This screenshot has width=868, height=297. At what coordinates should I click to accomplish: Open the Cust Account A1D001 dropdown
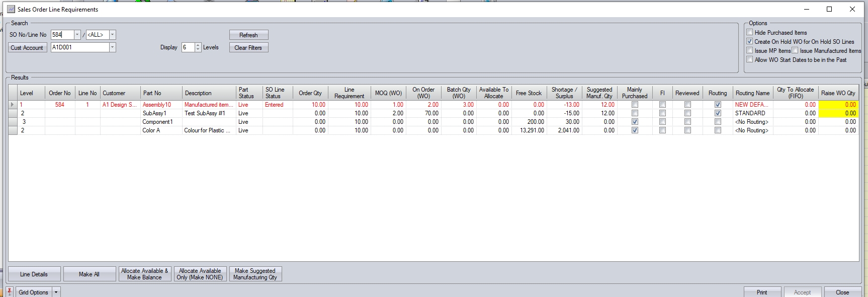[112, 47]
